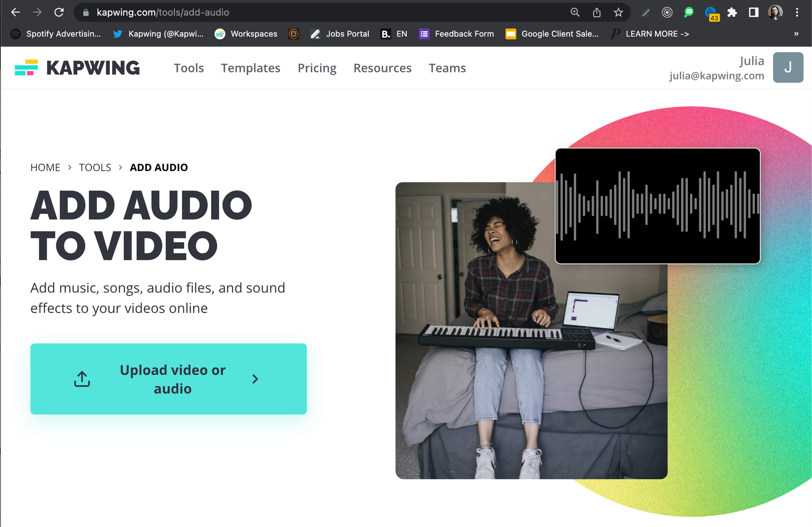Open the Julia account avatar J
Image resolution: width=812 pixels, height=527 pixels.
[788, 67]
